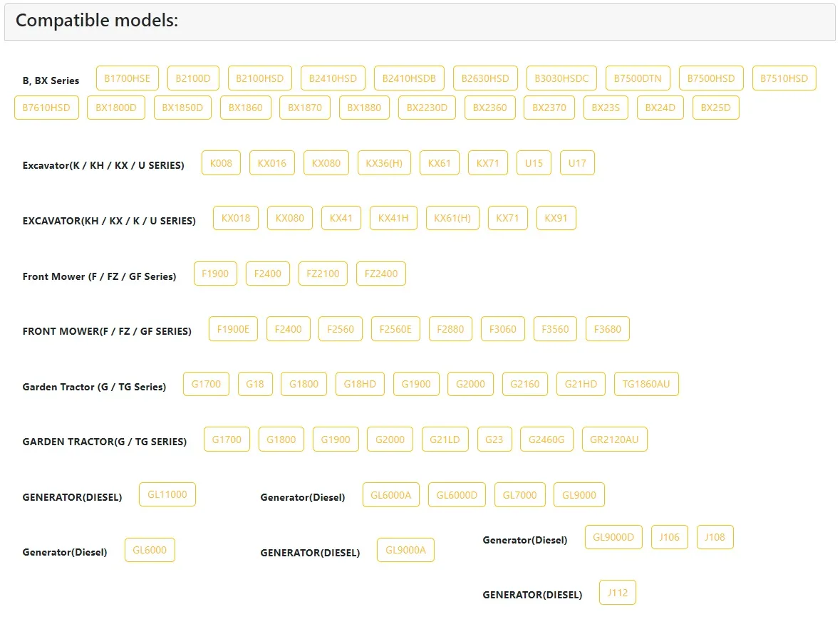The height and width of the screenshot is (619, 840).
Task: Click the B1700HSE model tag
Action: coord(128,78)
